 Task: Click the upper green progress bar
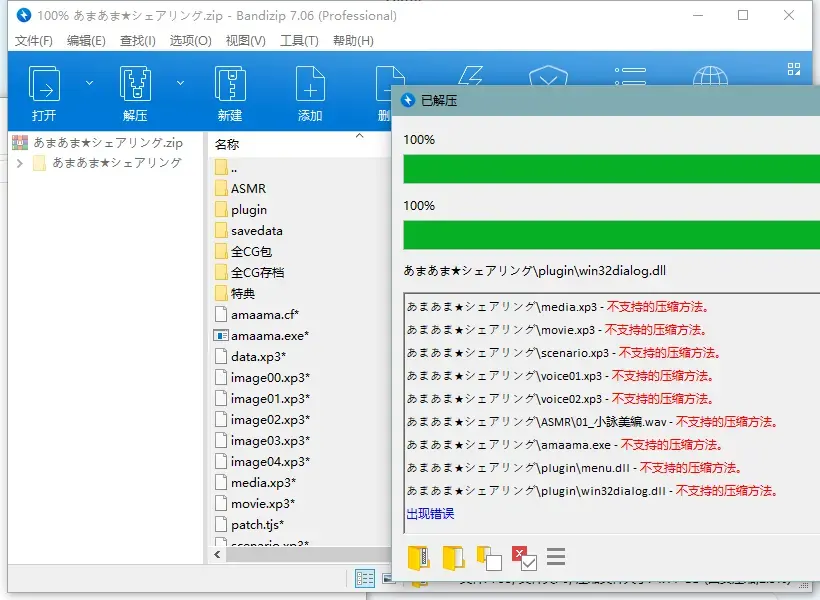point(611,169)
